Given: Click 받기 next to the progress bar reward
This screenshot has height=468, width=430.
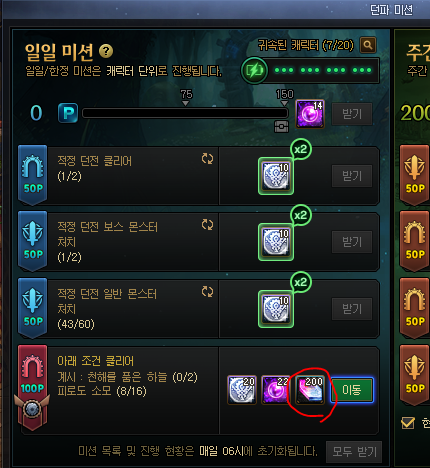Looking at the screenshot, I should 352,114.
